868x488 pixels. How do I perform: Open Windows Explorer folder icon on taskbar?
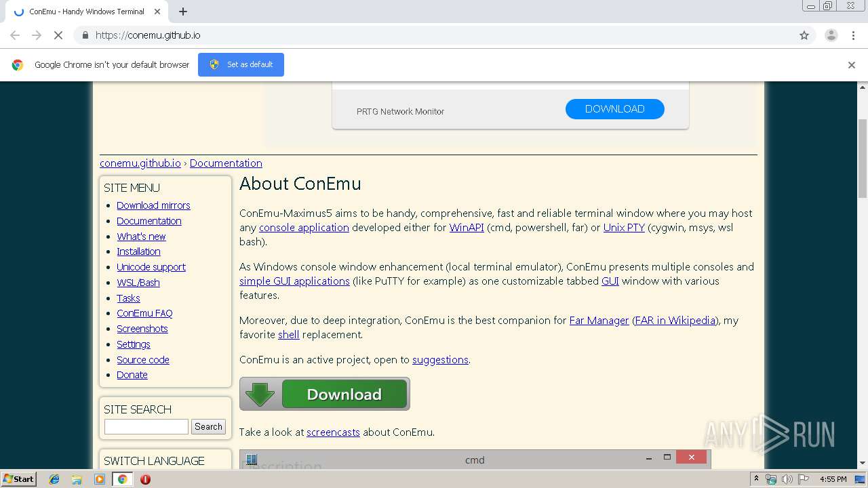tap(77, 479)
